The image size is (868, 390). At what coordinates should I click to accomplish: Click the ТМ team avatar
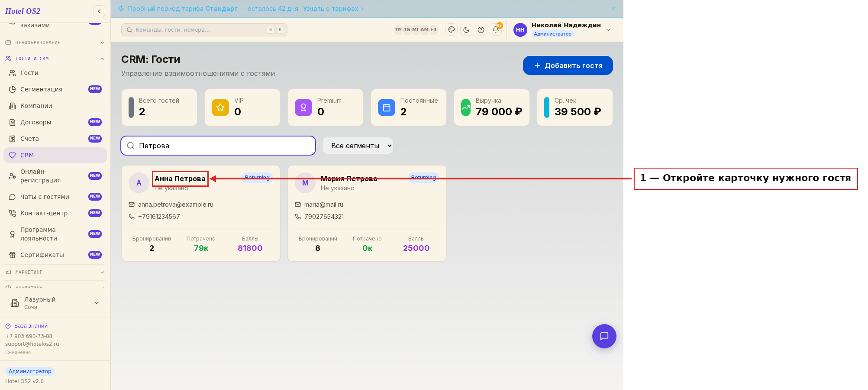(398, 29)
